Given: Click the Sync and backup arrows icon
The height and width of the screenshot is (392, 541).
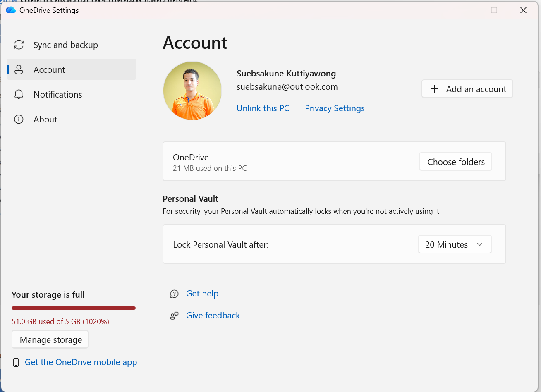Looking at the screenshot, I should (19, 45).
